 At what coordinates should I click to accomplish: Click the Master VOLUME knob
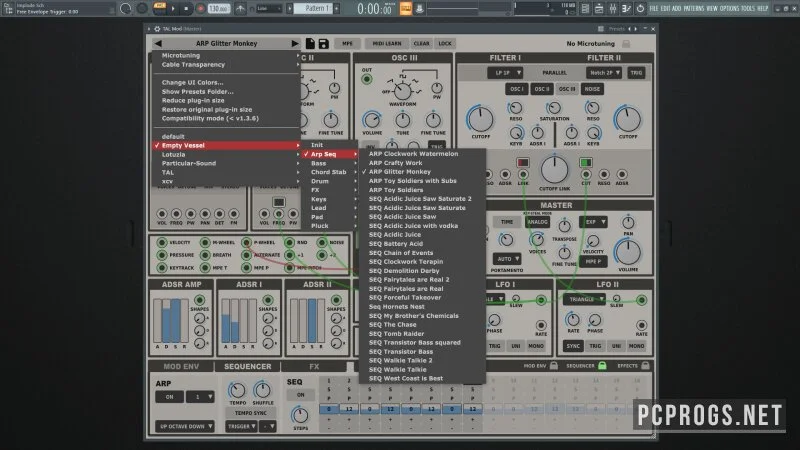tap(628, 253)
